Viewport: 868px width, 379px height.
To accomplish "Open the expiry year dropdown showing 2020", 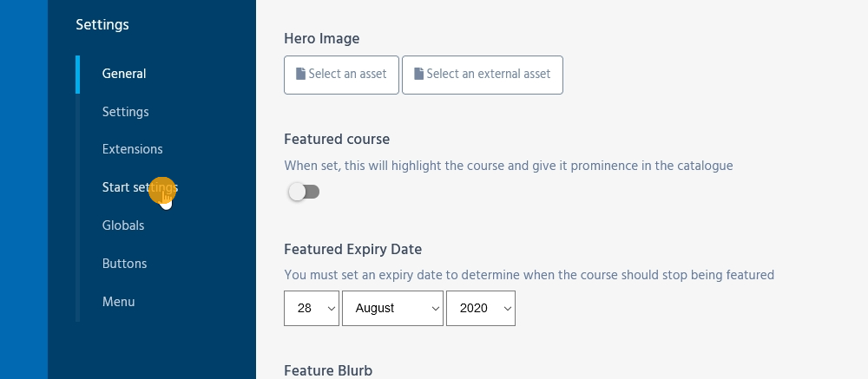I will (x=480, y=308).
